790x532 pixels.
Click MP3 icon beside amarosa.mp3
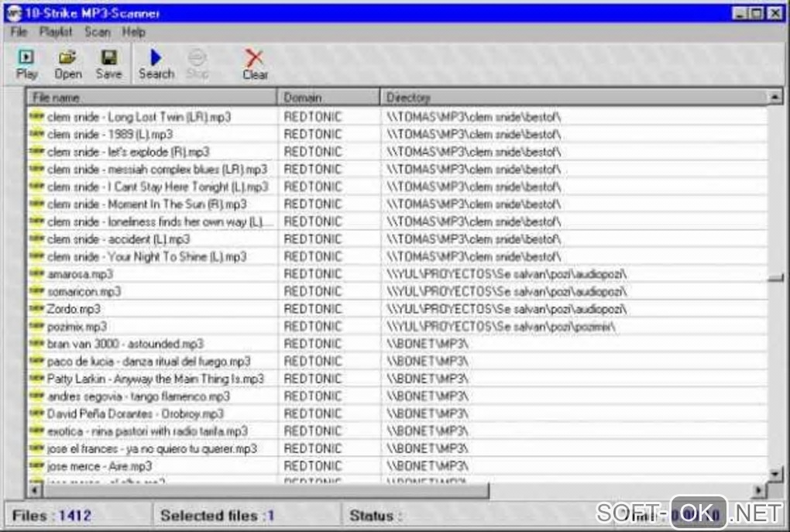(x=36, y=273)
